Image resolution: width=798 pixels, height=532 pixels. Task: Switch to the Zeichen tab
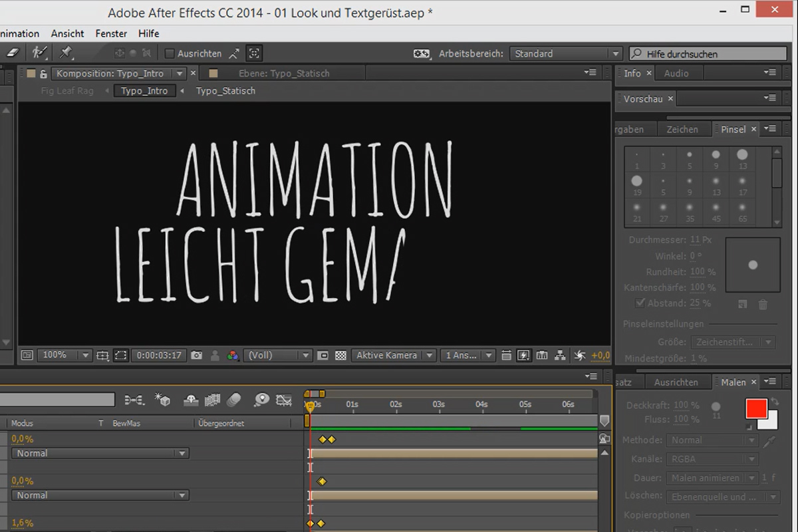[x=682, y=130]
